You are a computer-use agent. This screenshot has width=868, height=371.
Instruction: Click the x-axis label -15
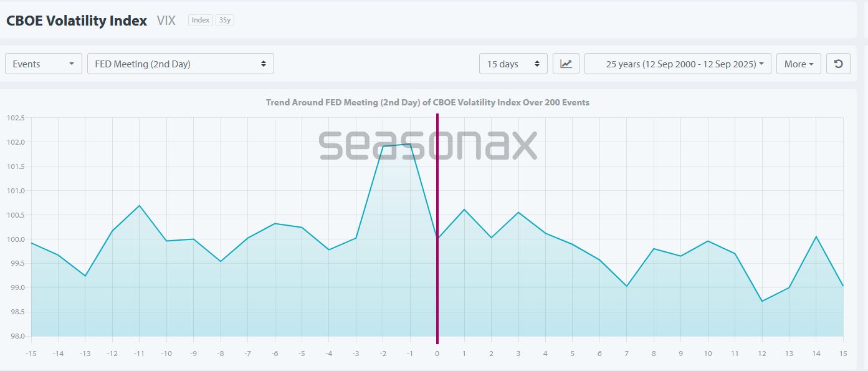point(31,354)
